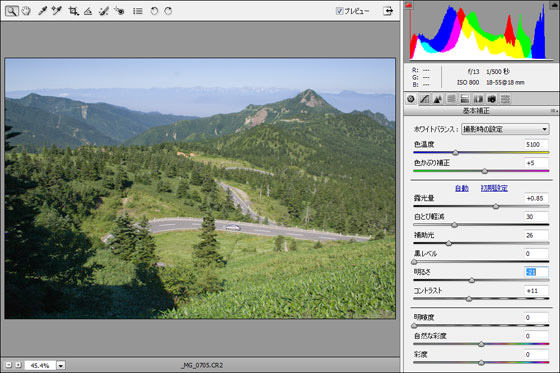Click the 45.4% zoom level field
The image size is (560, 373).
[40, 365]
